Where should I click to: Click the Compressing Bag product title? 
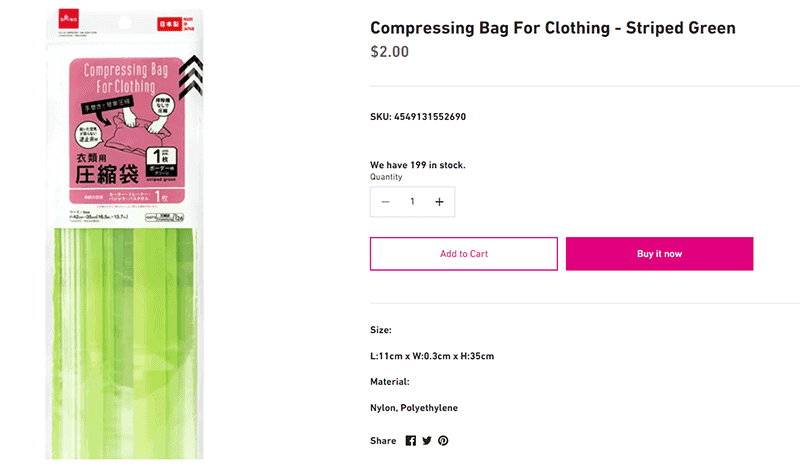tap(552, 28)
